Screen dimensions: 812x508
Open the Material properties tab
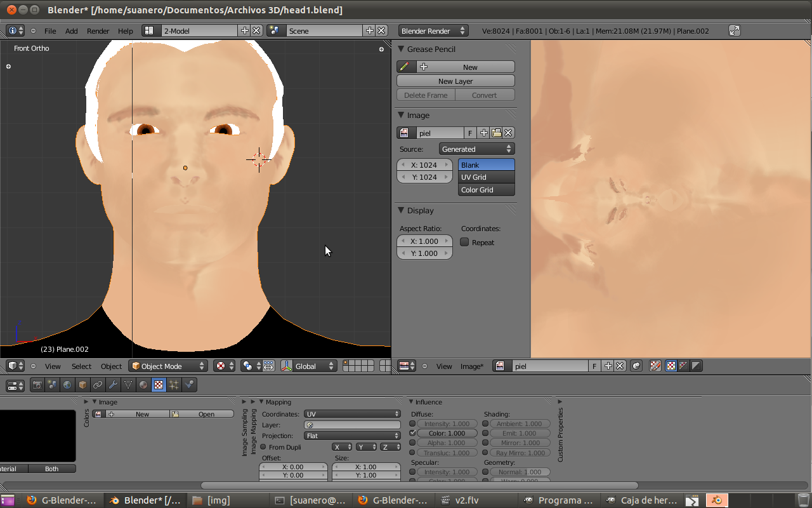point(143,385)
